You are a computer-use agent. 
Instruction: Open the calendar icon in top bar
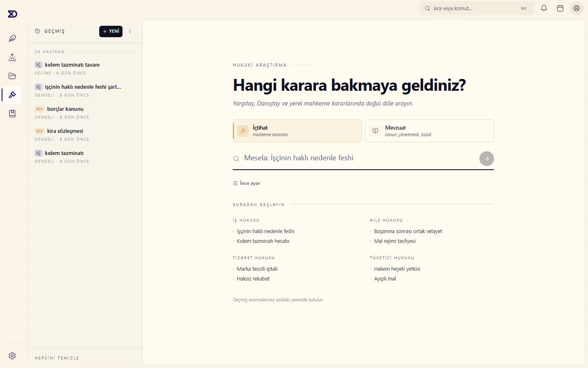pyautogui.click(x=560, y=8)
